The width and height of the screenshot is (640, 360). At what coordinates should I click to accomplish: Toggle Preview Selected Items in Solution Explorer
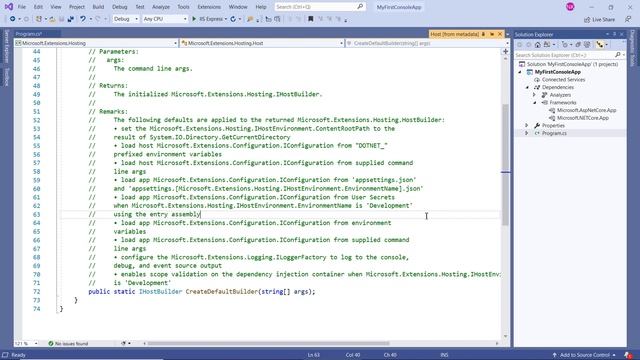[600, 45]
